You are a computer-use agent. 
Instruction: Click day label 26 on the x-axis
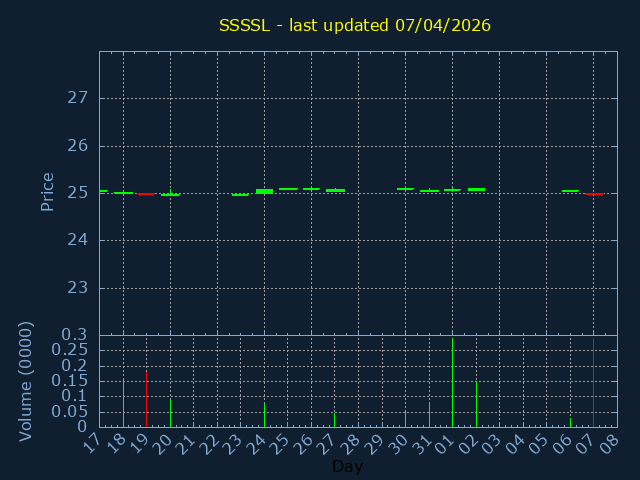coord(304,444)
